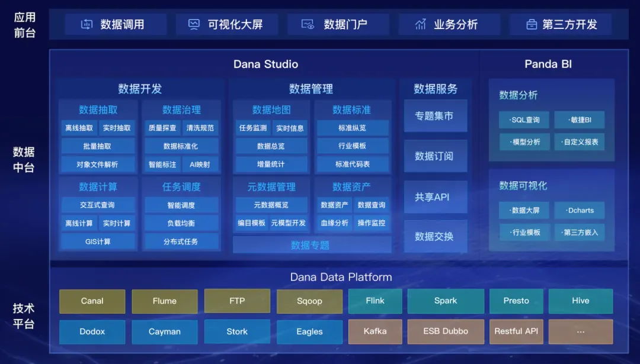Screen dimensions: 640x364
Task: Click the Flume component tile
Action: click(165, 301)
